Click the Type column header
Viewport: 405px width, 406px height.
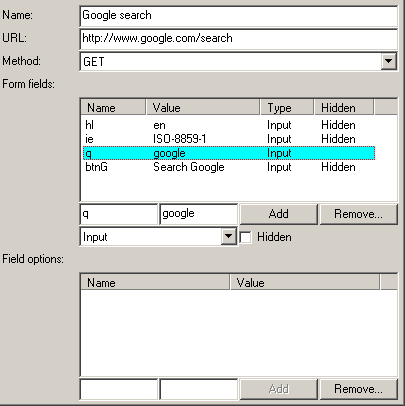tap(287, 108)
